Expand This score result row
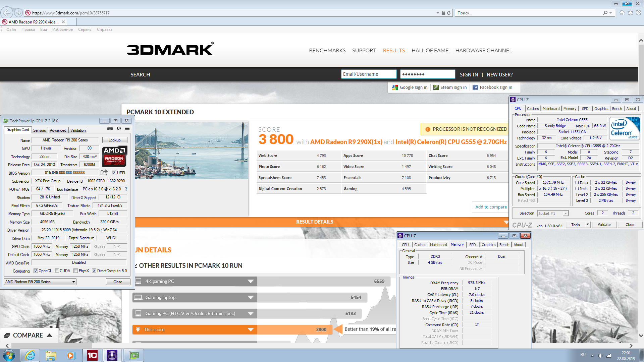Image resolution: width=644 pixels, height=362 pixels. coord(251,329)
